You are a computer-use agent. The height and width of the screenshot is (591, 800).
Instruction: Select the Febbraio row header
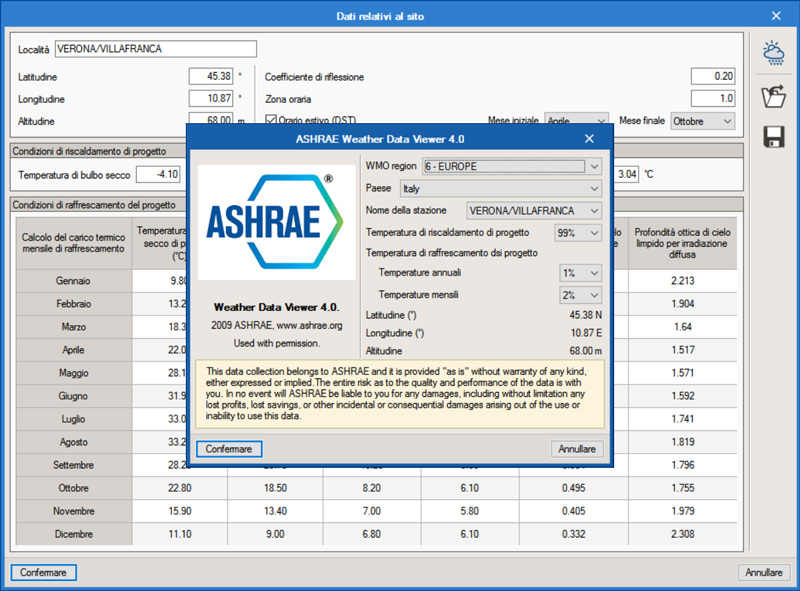tap(74, 304)
